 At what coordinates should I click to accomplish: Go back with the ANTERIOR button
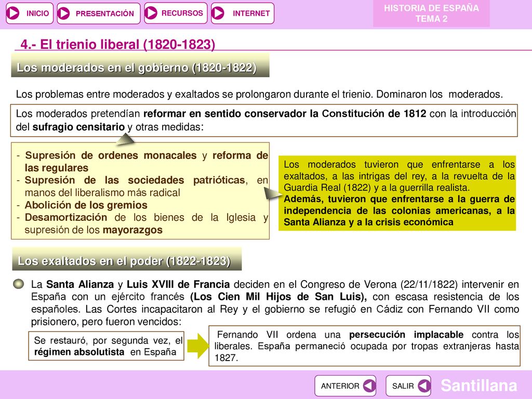tap(345, 386)
